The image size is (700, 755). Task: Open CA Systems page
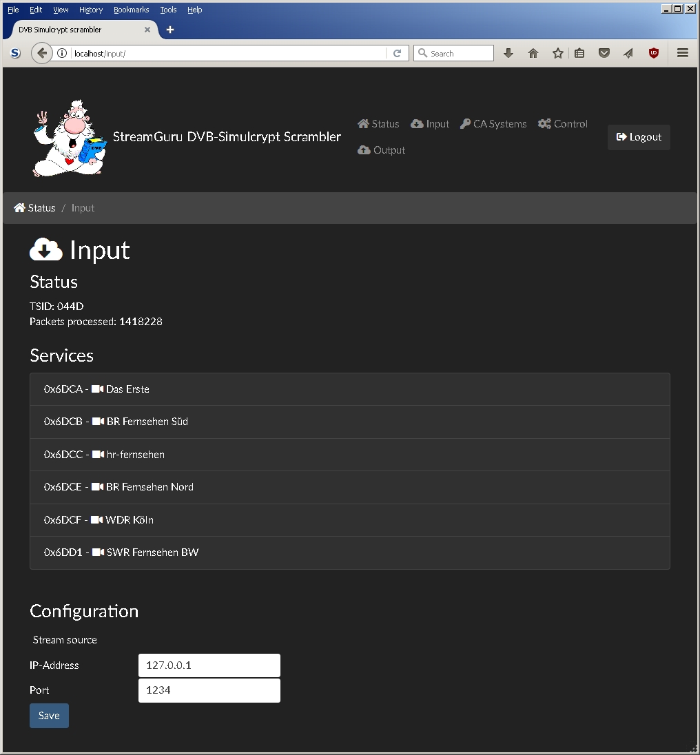(x=493, y=124)
